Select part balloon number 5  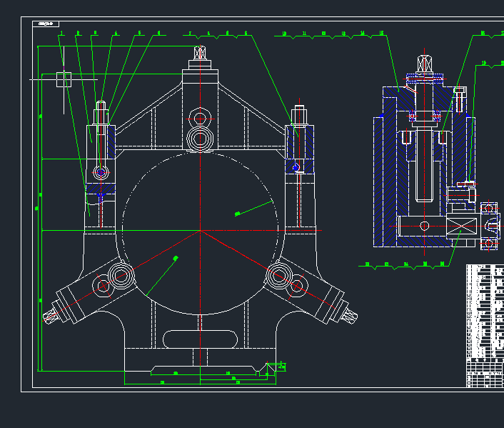click(139, 33)
